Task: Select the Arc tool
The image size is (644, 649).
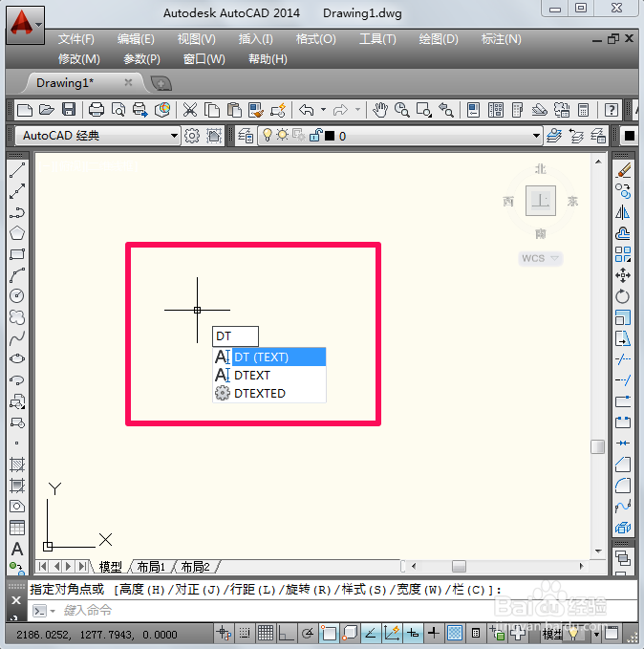Action: pos(17,275)
